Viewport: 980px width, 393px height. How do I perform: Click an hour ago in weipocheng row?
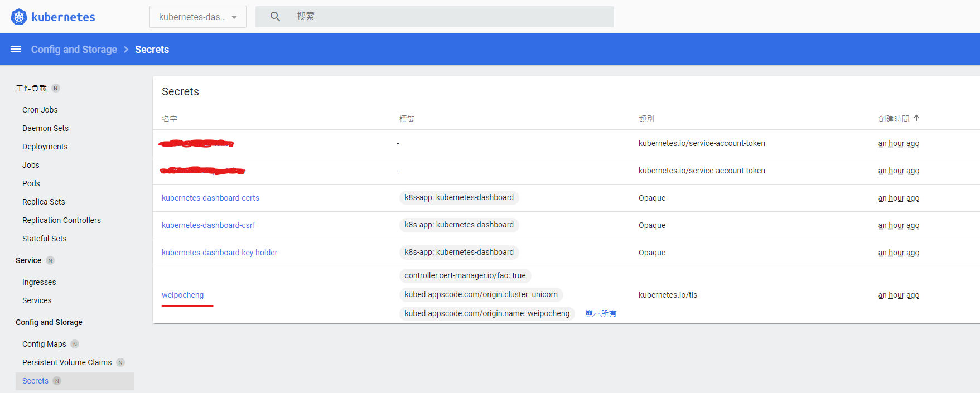[x=899, y=295]
